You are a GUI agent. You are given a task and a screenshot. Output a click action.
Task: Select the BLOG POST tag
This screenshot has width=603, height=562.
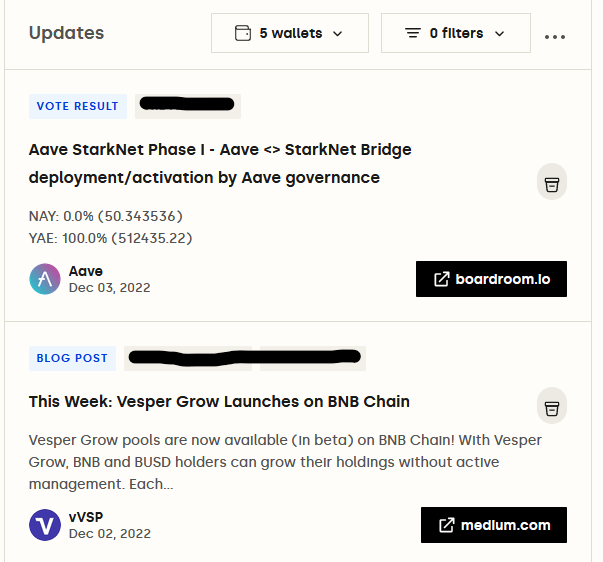[72, 358]
